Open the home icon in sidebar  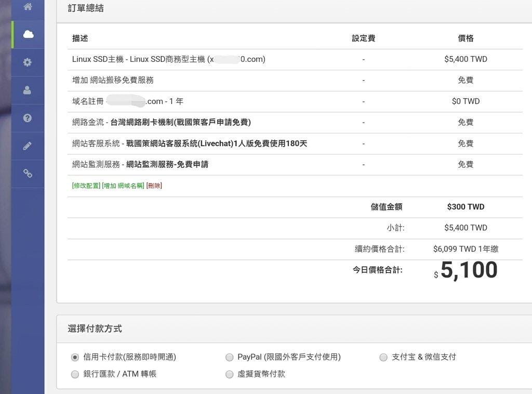coord(28,7)
